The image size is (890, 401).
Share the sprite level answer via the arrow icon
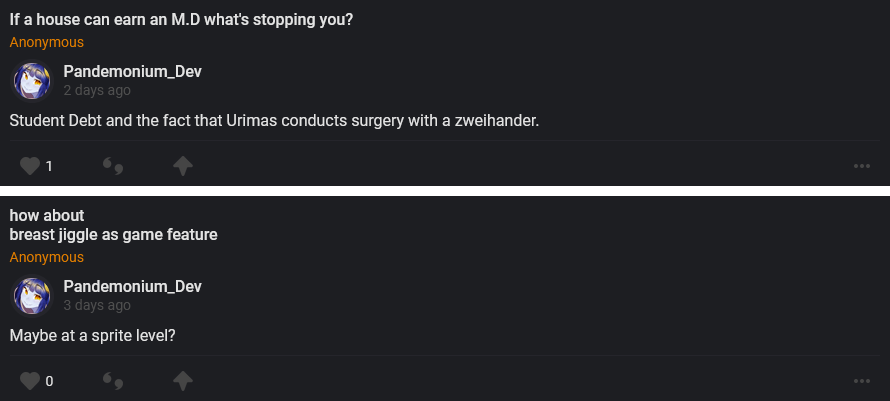point(183,381)
